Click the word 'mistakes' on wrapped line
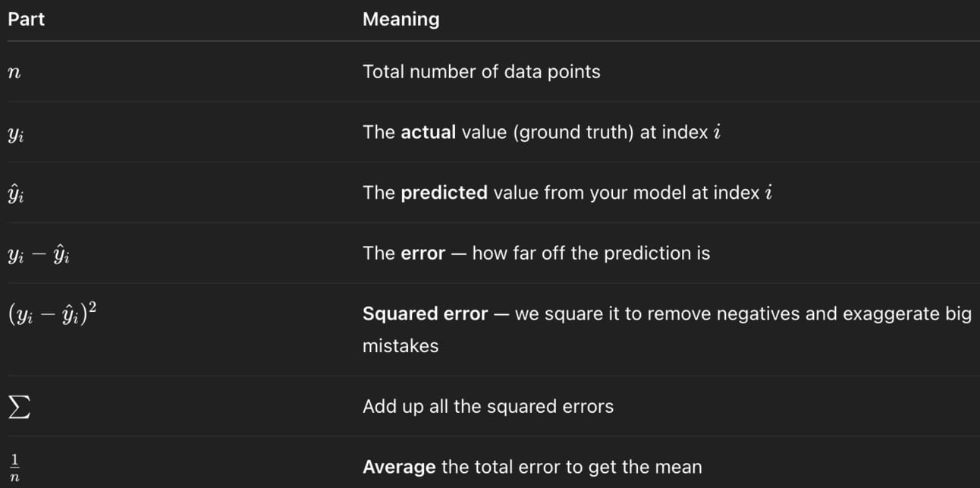This screenshot has height=488, width=980. [400, 346]
